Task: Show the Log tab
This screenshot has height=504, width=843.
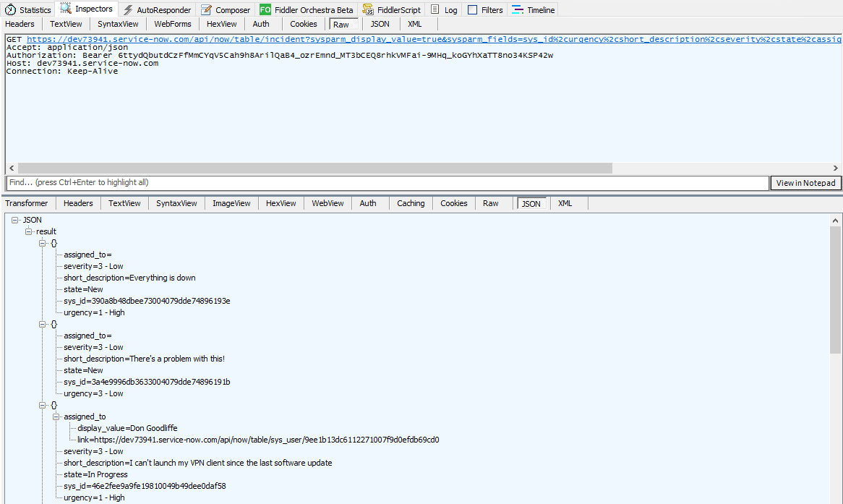Action: (444, 9)
